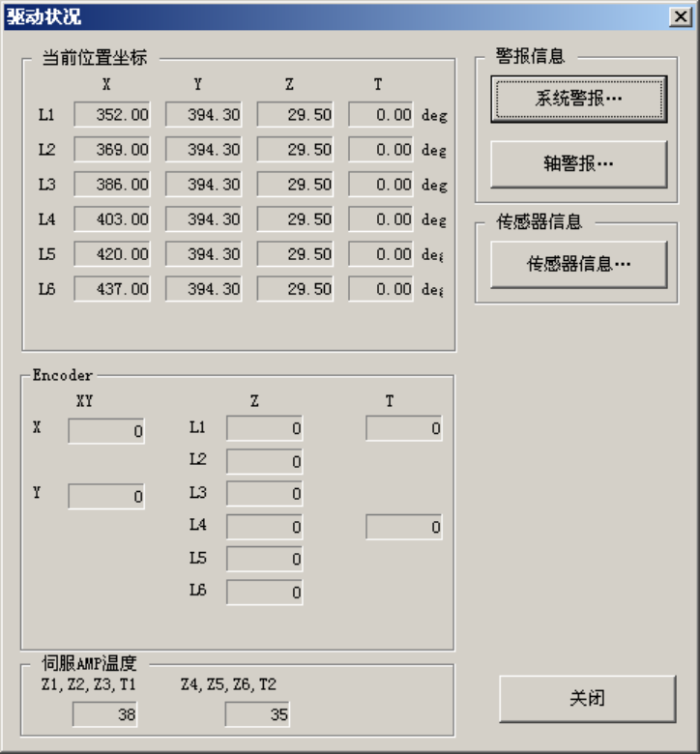Click the Encoder Z field for L4
Viewport: 700px width, 754px height.
point(265,527)
